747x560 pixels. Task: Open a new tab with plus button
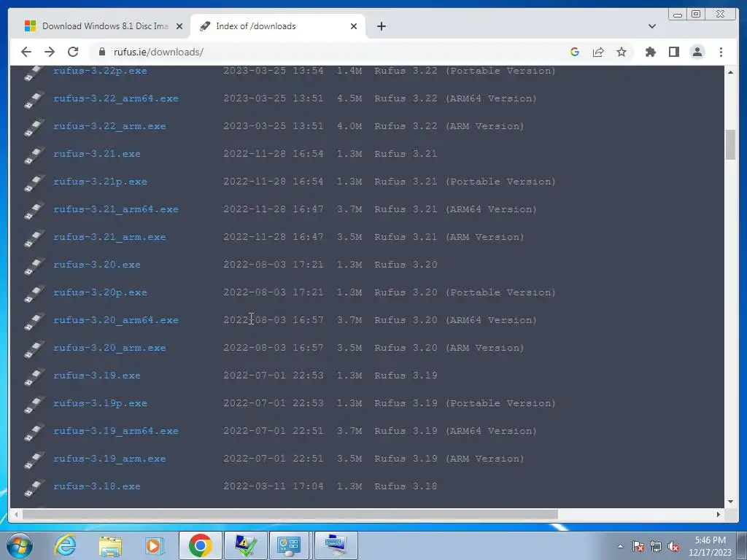click(x=381, y=26)
